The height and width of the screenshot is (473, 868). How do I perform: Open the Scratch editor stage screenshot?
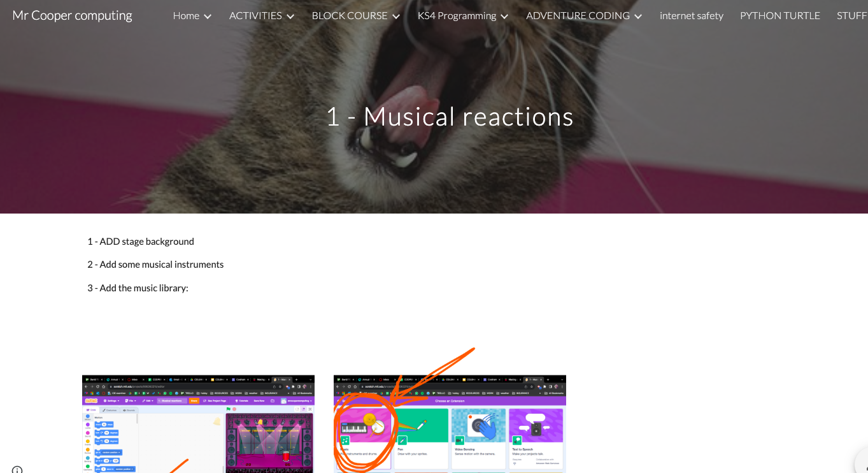(198, 424)
